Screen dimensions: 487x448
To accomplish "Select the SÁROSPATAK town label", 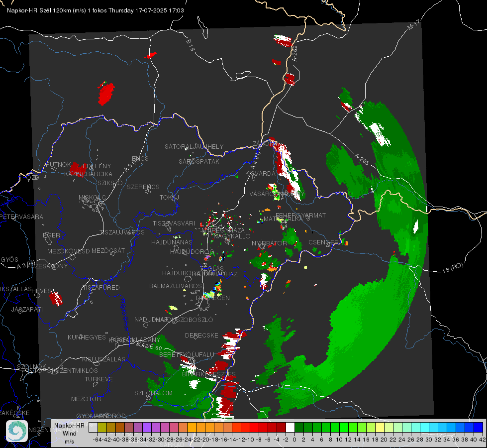I will pos(199,161).
